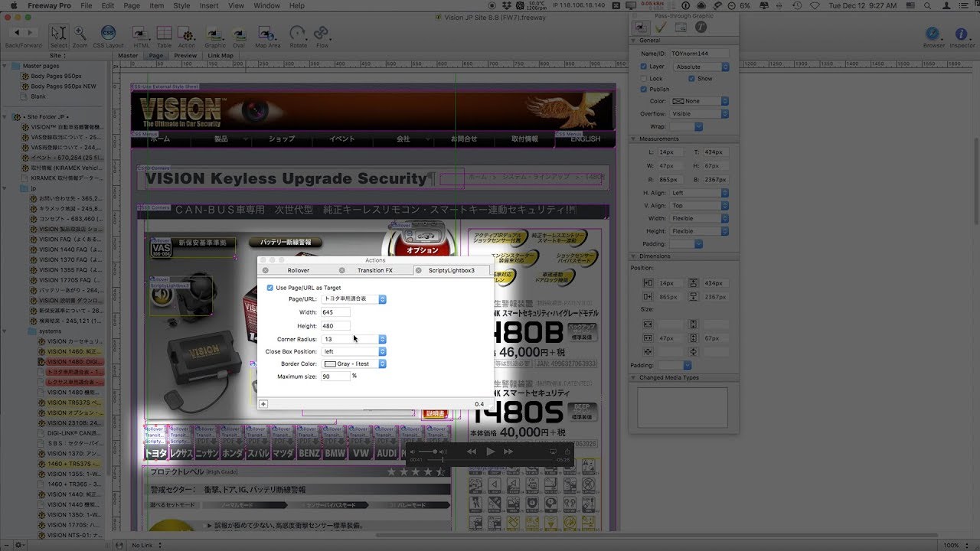Image resolution: width=980 pixels, height=551 pixels.
Task: Open Border Color dropdown
Action: (x=354, y=364)
